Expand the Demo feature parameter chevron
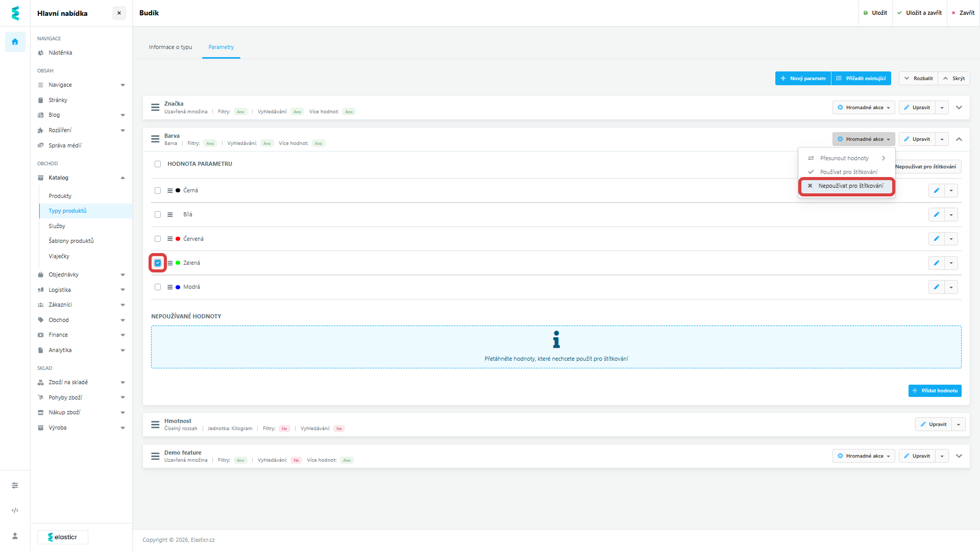Screen dimensions: 980x551 (x=959, y=456)
